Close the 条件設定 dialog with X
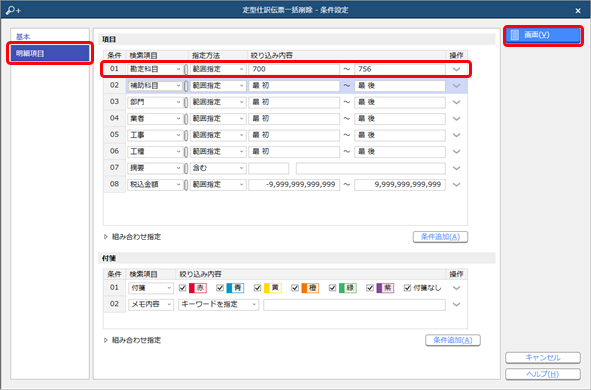 (x=578, y=11)
